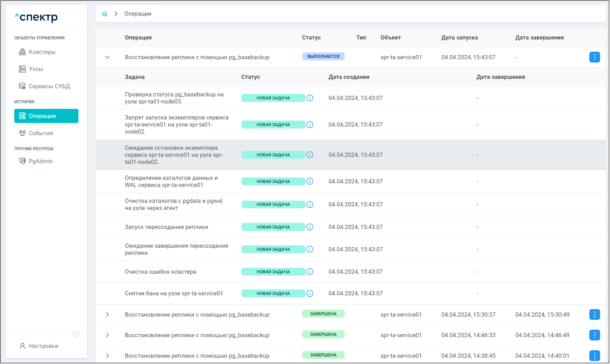Click the home icon in breadcrumb
Image resolution: width=610 pixels, height=364 pixels.
click(105, 14)
